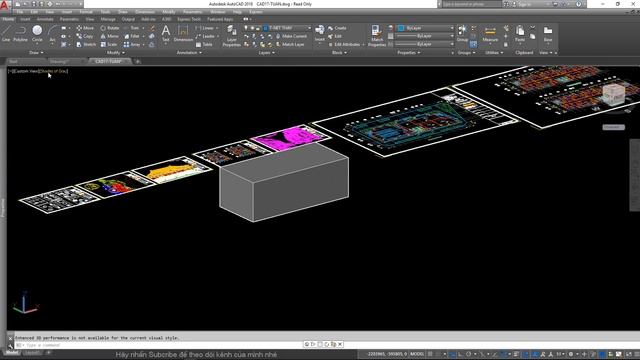
Task: Select the Dimension tool
Action: click(x=183, y=33)
